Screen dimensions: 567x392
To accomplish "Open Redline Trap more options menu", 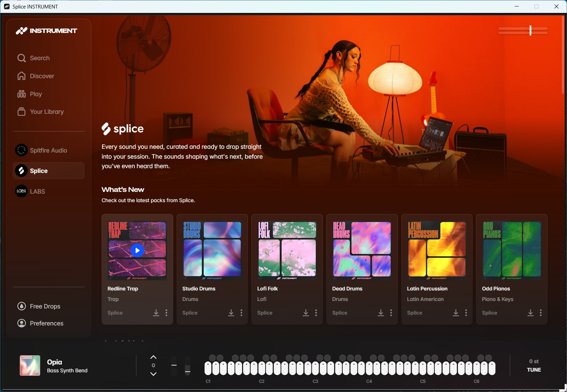I will (x=166, y=313).
